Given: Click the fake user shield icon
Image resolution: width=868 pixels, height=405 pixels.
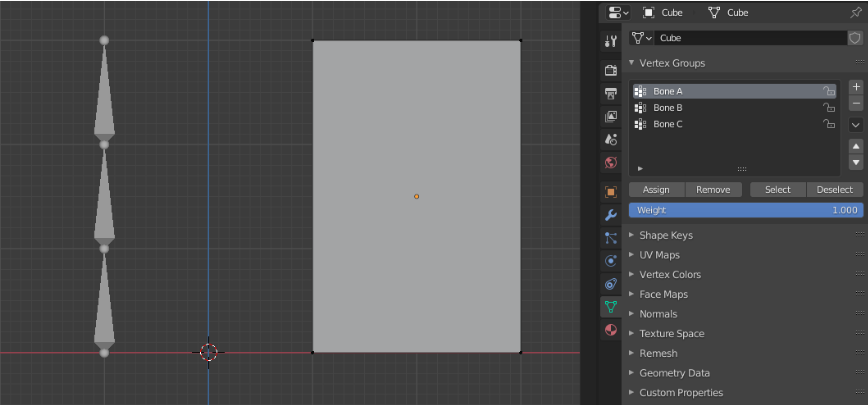Looking at the screenshot, I should [855, 38].
